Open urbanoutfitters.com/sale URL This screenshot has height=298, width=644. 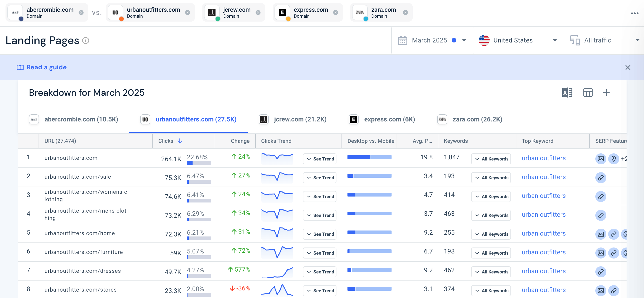pyautogui.click(x=78, y=177)
